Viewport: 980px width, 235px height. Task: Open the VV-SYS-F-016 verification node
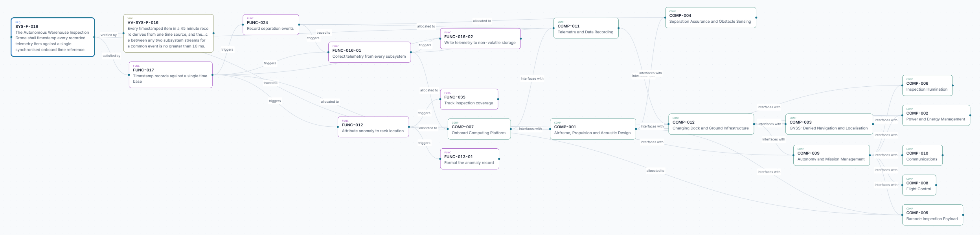(168, 33)
